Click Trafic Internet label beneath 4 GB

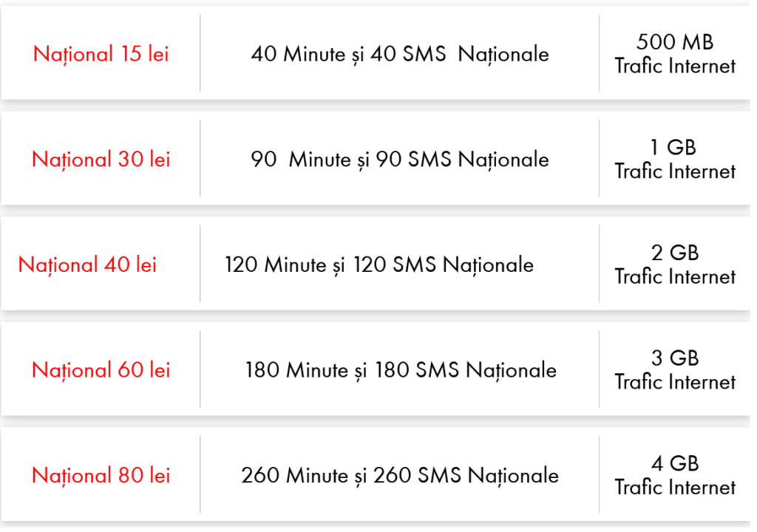pos(675,488)
